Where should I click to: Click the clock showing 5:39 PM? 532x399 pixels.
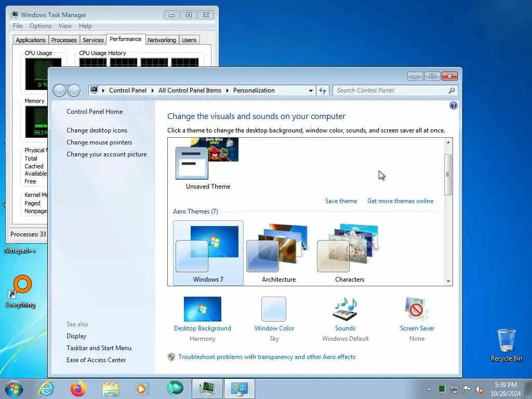(506, 385)
